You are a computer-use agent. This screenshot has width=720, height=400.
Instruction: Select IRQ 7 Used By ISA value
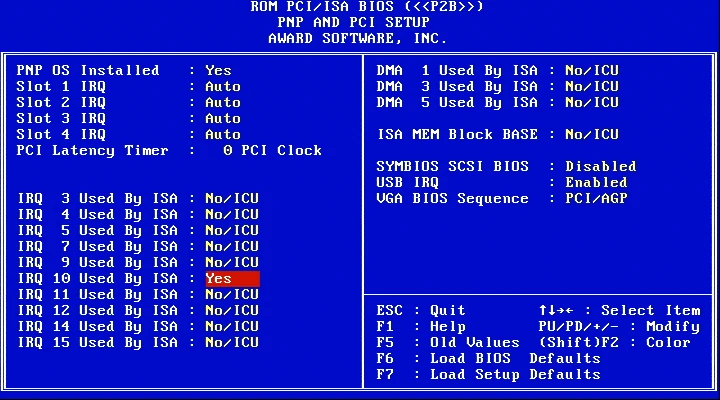click(232, 247)
